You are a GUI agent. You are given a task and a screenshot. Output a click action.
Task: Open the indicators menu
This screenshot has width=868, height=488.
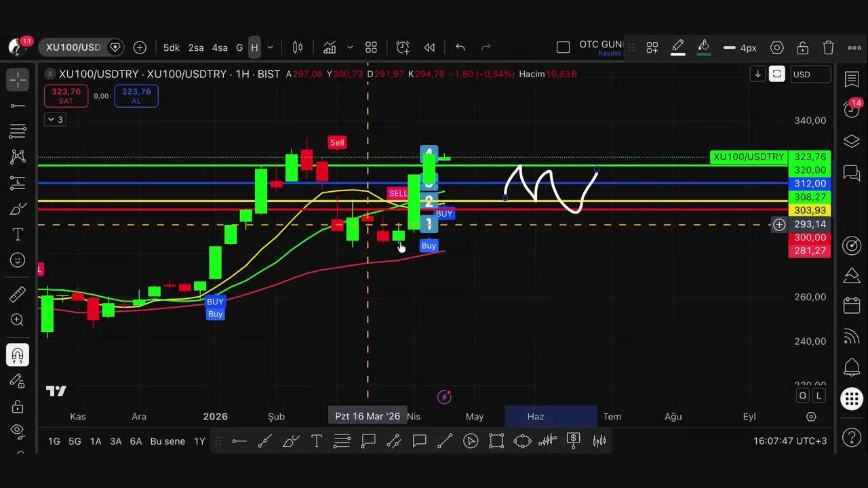point(330,47)
